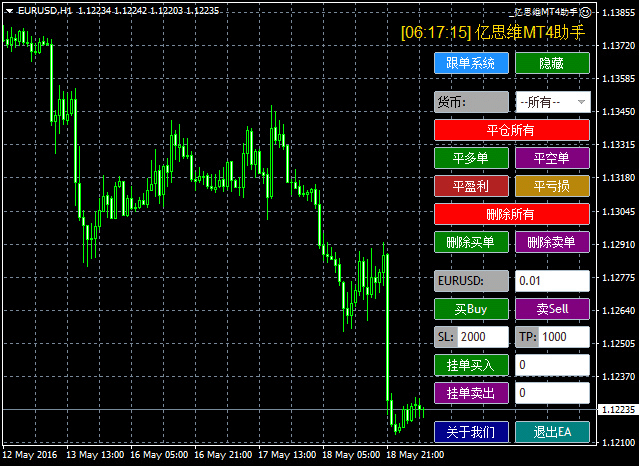Click the 1.13855 price scale label
639x466 pixels.
[x=618, y=13]
